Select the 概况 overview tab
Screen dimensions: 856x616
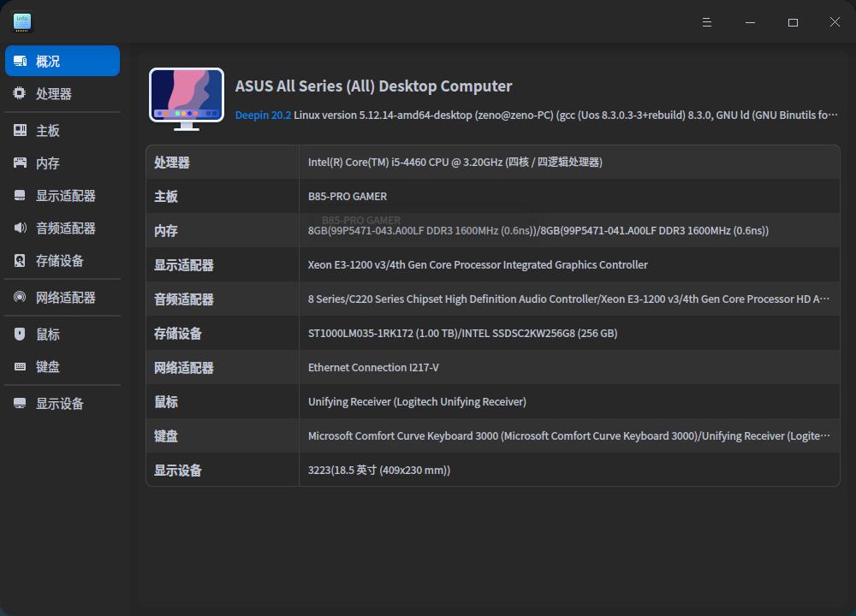tap(62, 61)
